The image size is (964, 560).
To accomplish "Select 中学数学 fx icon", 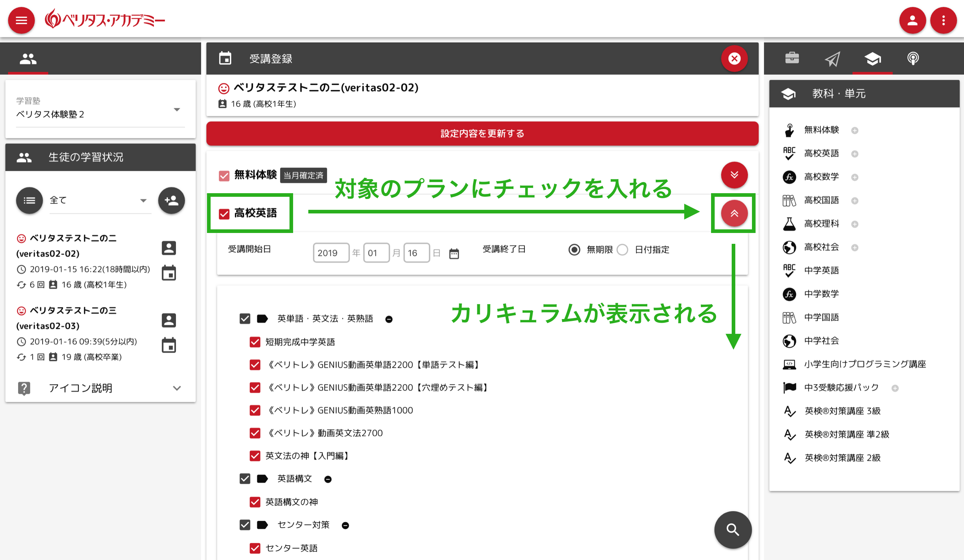I will pyautogui.click(x=789, y=294).
